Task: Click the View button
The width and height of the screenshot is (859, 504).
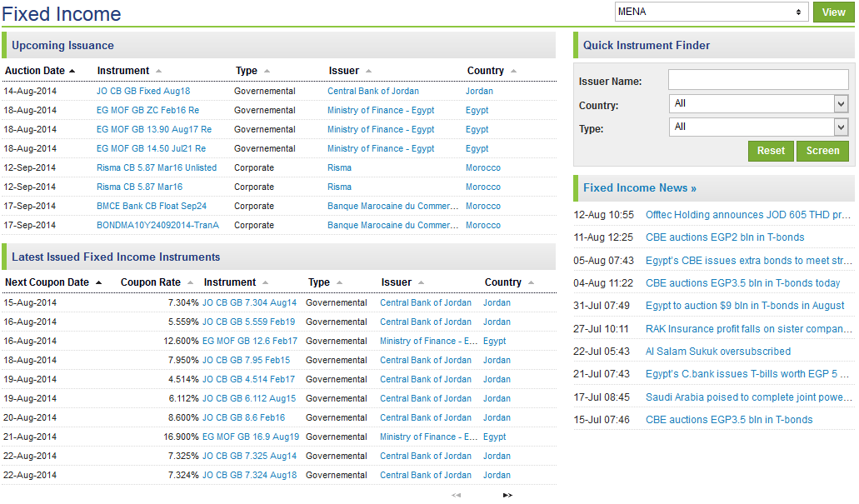Action: coord(833,12)
